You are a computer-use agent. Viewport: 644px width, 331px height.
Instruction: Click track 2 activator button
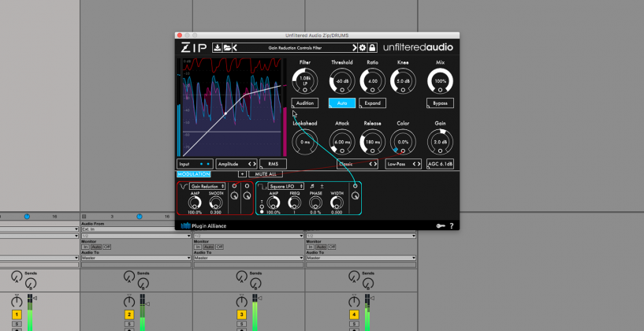[x=128, y=314]
